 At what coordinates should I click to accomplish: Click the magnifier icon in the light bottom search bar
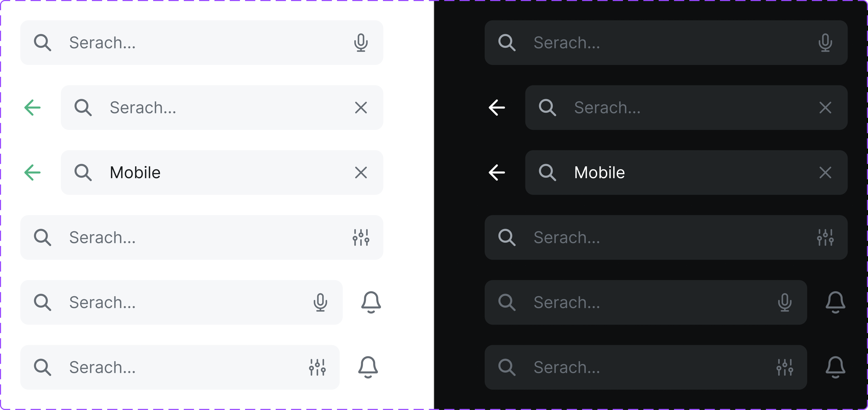coord(42,367)
